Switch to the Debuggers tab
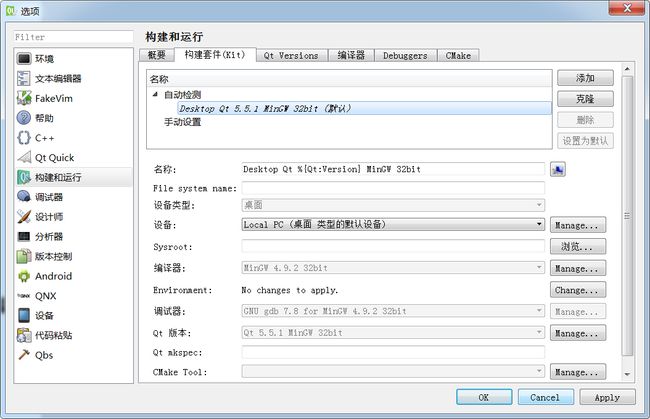Viewport: 650px width, 419px height. click(405, 56)
